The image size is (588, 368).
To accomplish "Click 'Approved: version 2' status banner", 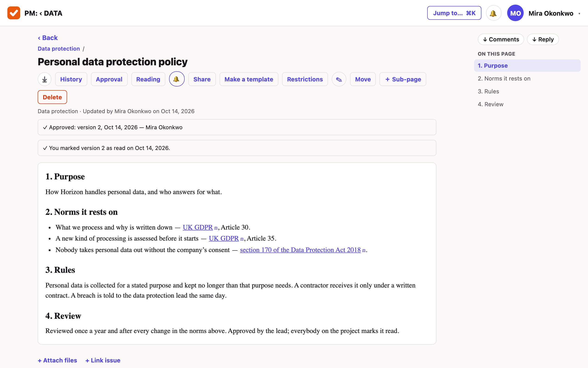I will coord(237,127).
